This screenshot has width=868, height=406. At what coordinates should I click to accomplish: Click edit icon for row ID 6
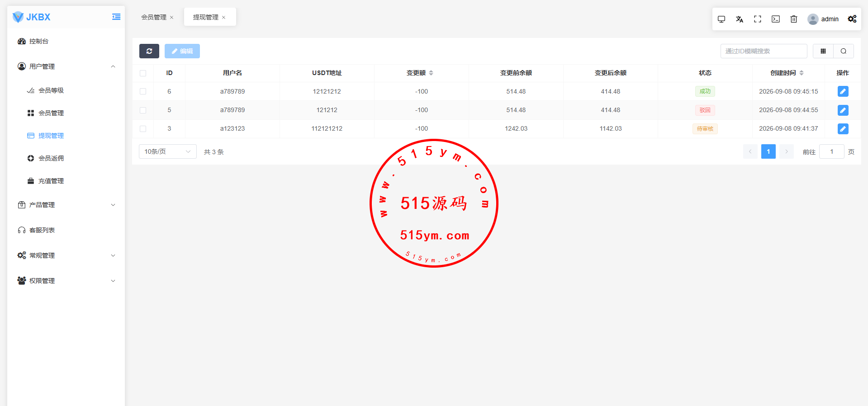click(x=843, y=91)
